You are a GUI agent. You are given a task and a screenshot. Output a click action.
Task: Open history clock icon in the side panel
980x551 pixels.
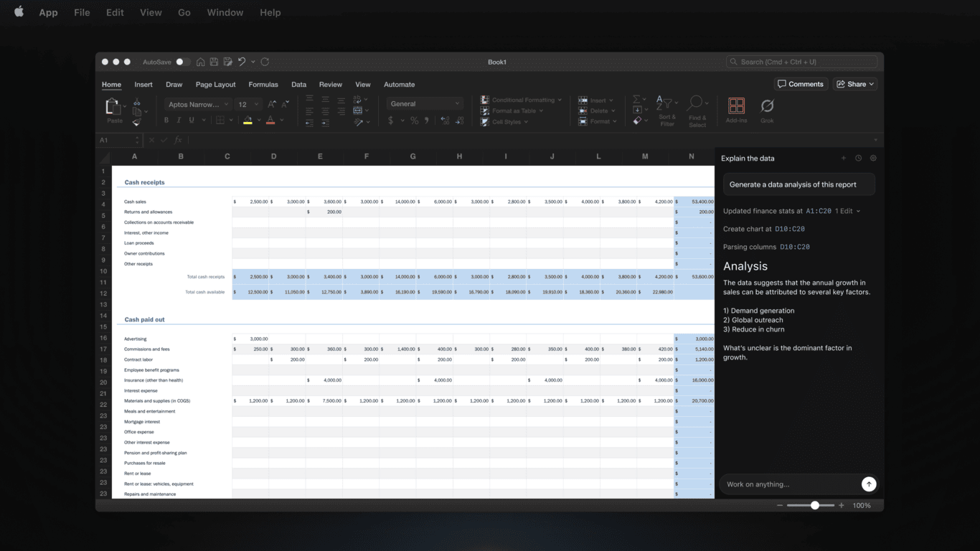click(x=858, y=158)
